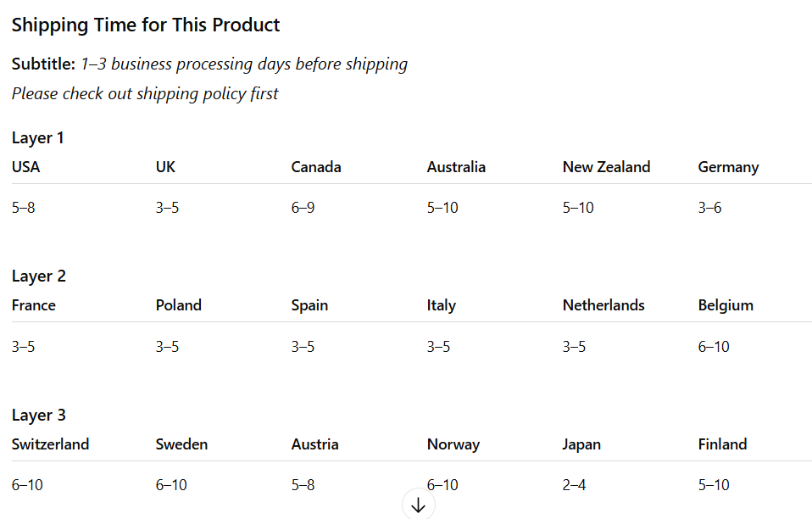Select the Netherlands column header

[x=603, y=305]
